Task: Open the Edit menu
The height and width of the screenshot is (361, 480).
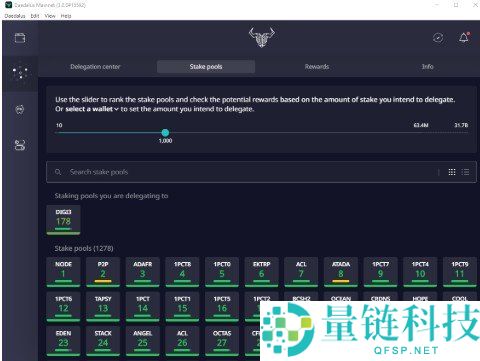Action: coord(35,16)
